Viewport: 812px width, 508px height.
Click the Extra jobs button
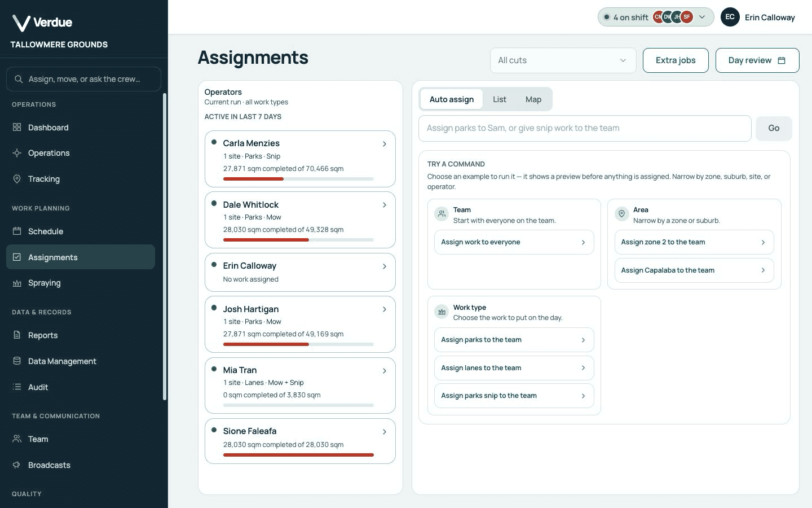tap(676, 60)
